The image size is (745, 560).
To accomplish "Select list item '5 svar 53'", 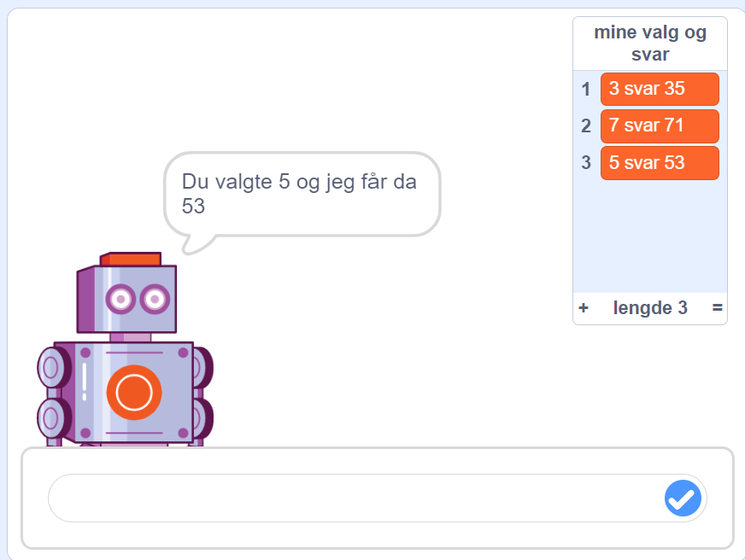I will pos(660,162).
